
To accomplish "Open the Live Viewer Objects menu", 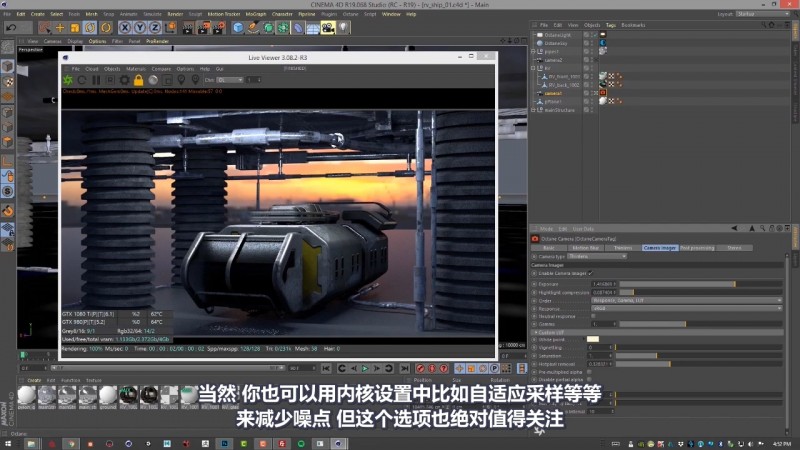I will coord(112,69).
